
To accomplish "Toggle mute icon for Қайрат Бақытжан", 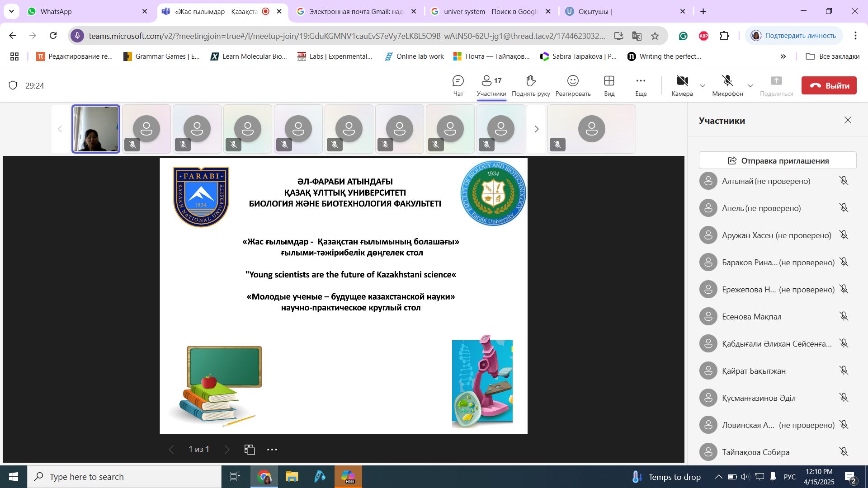I will pyautogui.click(x=844, y=371).
